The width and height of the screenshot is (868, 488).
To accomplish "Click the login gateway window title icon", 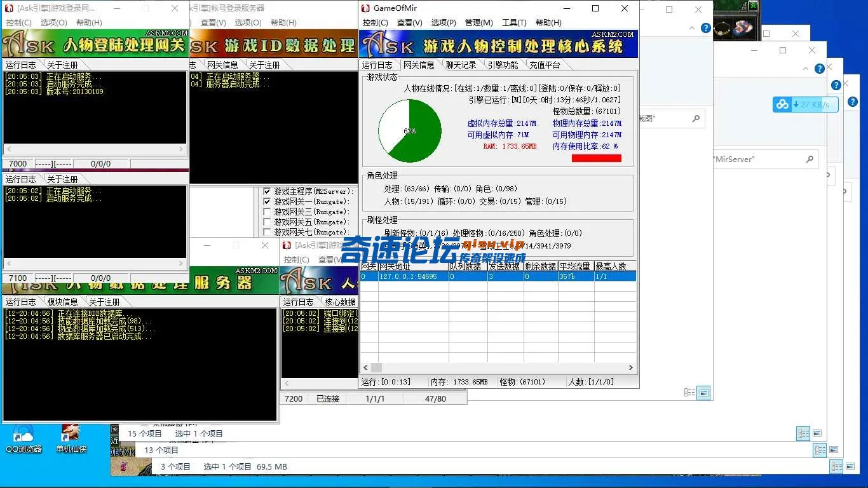I will (9, 8).
